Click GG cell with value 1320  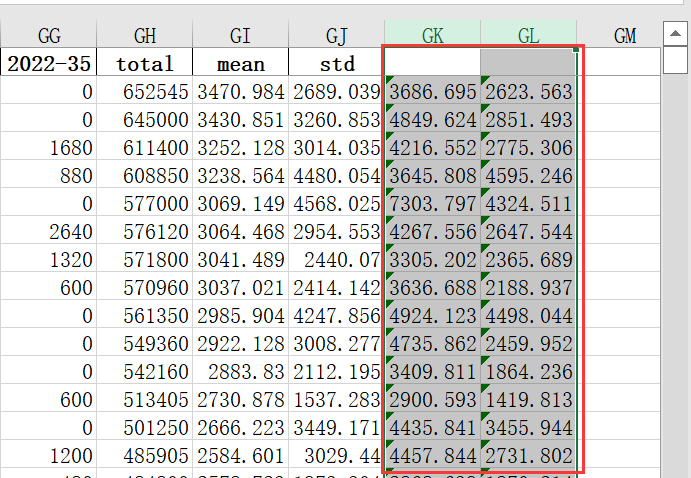pos(48,258)
